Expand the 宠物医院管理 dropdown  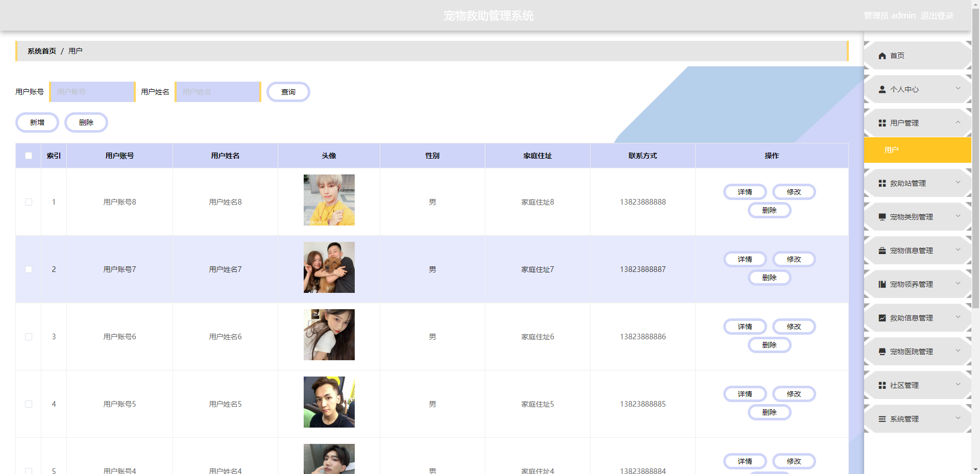click(x=959, y=351)
